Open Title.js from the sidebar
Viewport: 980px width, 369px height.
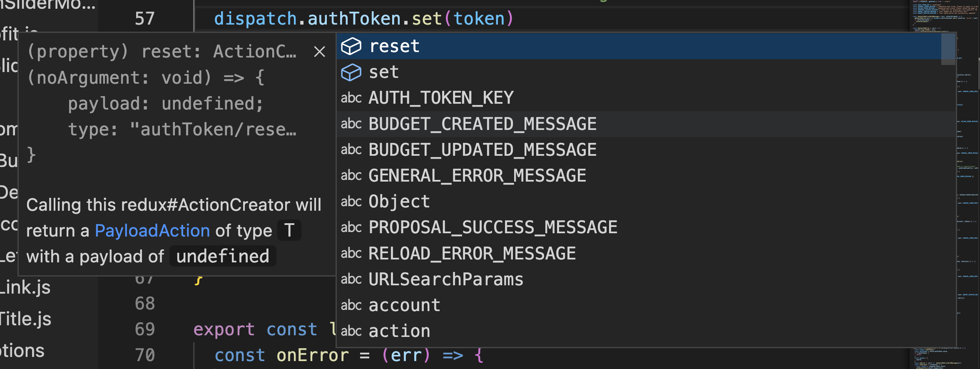26,319
